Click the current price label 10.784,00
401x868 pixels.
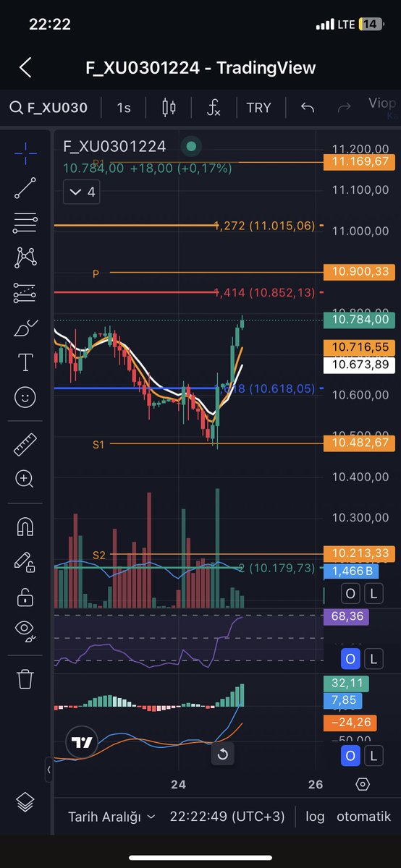(360, 319)
